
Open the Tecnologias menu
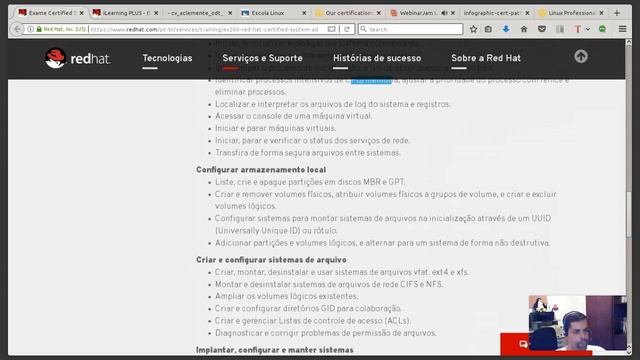point(167,58)
